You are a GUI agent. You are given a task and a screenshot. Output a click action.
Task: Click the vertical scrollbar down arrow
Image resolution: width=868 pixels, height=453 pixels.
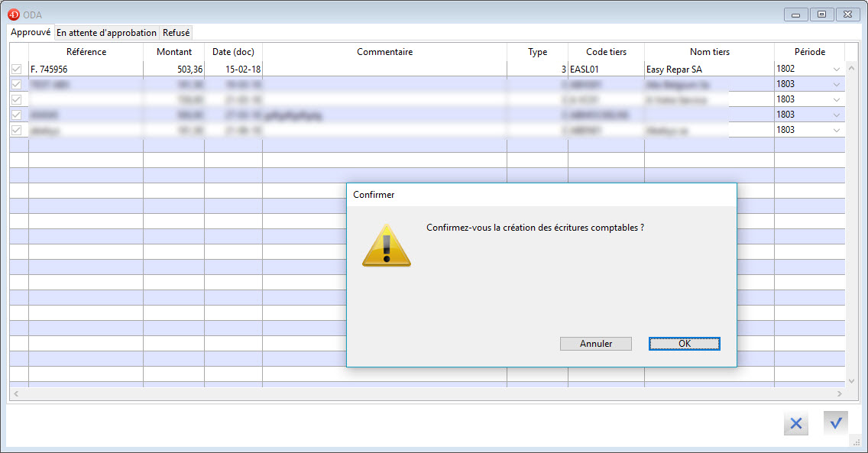[x=852, y=380]
